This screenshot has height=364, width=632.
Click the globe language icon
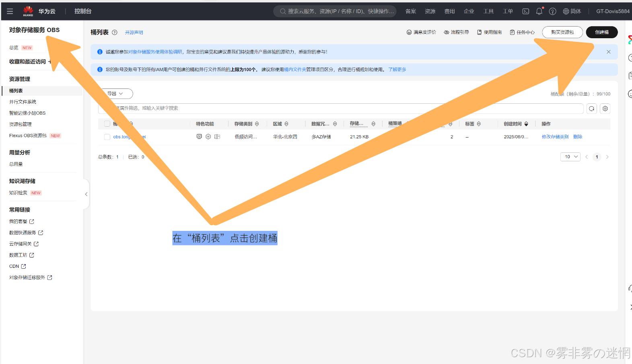[566, 11]
